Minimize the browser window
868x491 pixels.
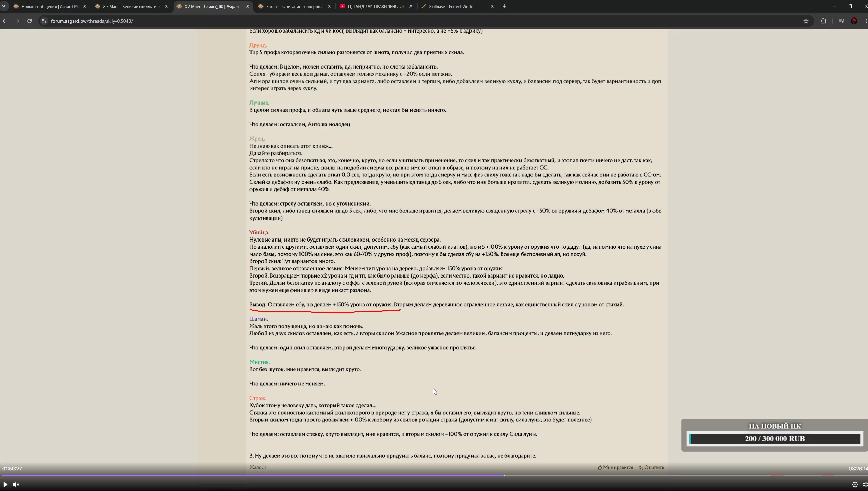point(834,6)
